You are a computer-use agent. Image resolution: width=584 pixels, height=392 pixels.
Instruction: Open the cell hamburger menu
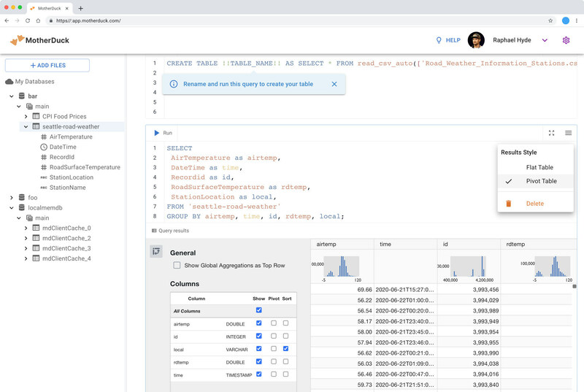point(569,133)
